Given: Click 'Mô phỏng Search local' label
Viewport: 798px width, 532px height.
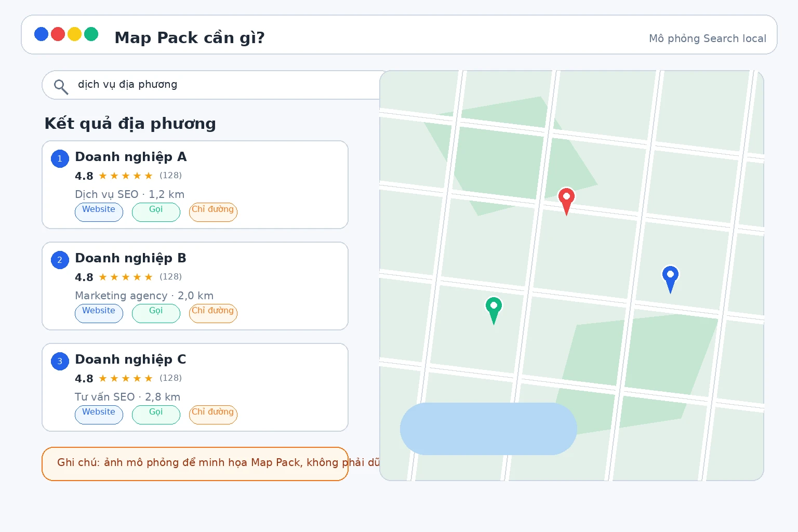Looking at the screenshot, I should [x=708, y=38].
